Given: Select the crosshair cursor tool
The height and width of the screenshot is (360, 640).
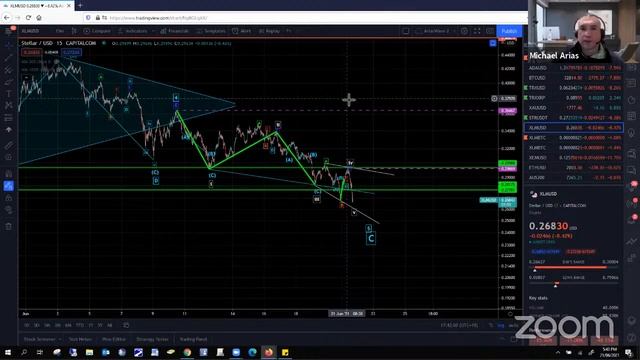Looking at the screenshot, I should point(9,46).
